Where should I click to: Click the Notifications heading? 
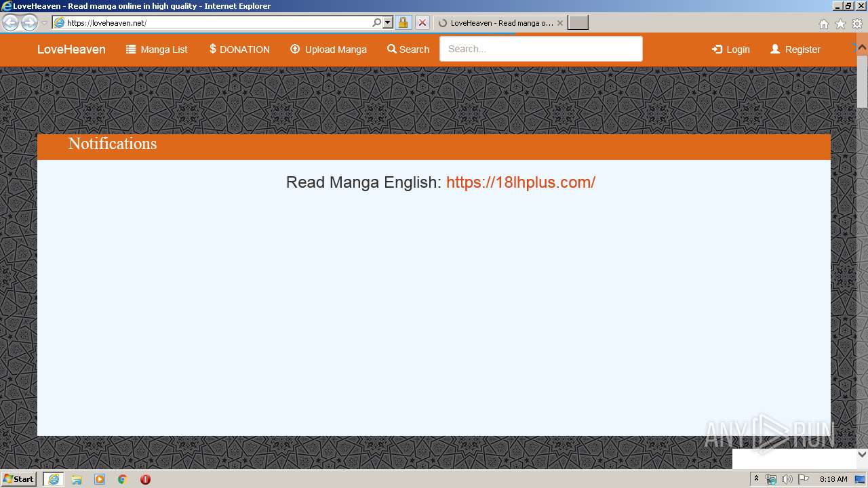(113, 144)
